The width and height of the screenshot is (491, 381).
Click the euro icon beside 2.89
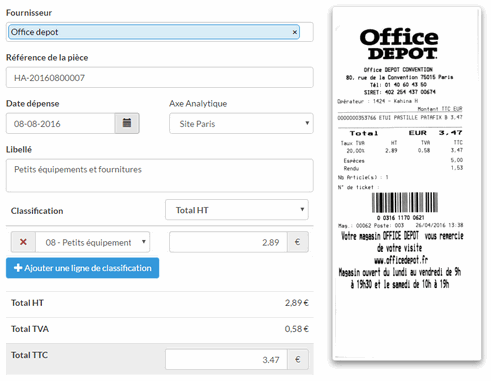[x=298, y=242]
